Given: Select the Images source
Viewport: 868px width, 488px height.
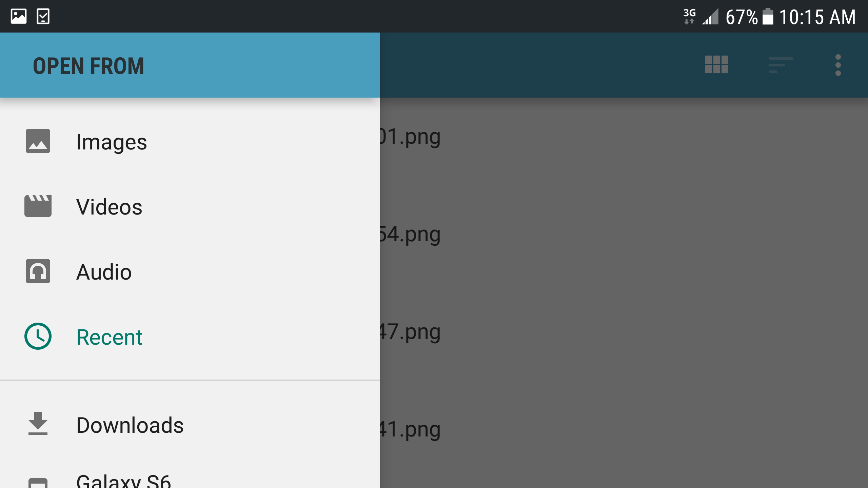Looking at the screenshot, I should tap(190, 142).
